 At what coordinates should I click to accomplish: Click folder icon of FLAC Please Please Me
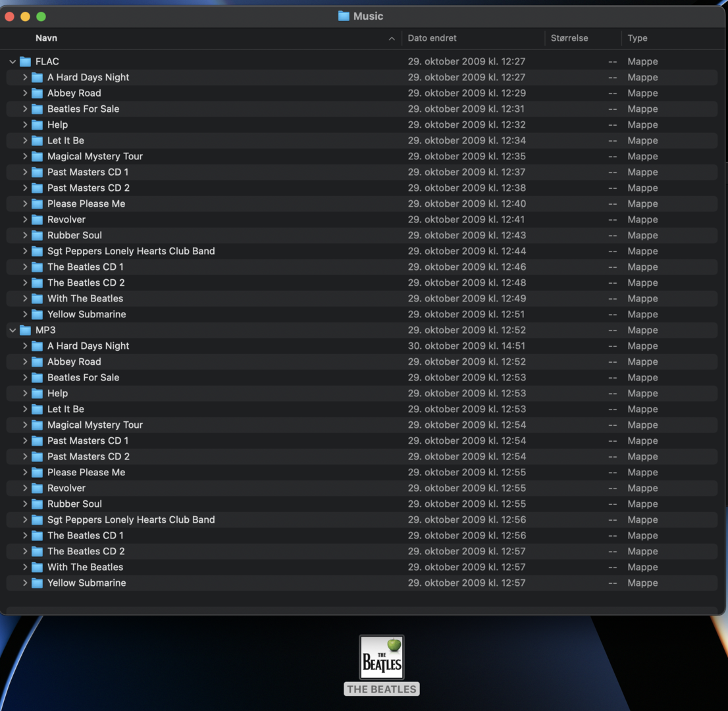(37, 203)
